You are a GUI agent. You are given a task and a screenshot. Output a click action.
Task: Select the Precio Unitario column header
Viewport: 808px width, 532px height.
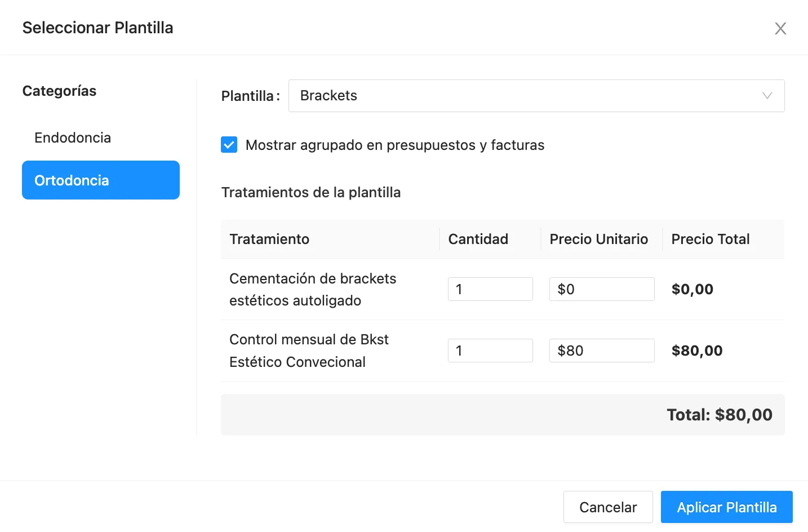click(599, 239)
